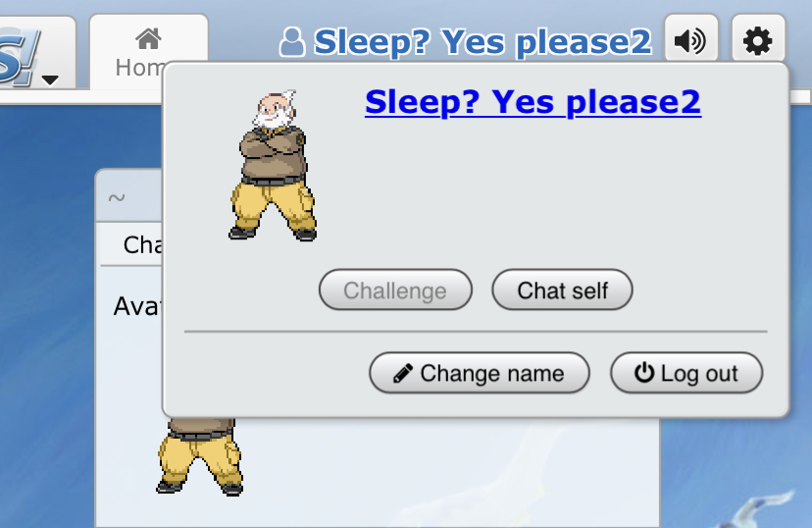Click the pencil icon on Change name
This screenshot has width=812, height=528.
[x=403, y=373]
